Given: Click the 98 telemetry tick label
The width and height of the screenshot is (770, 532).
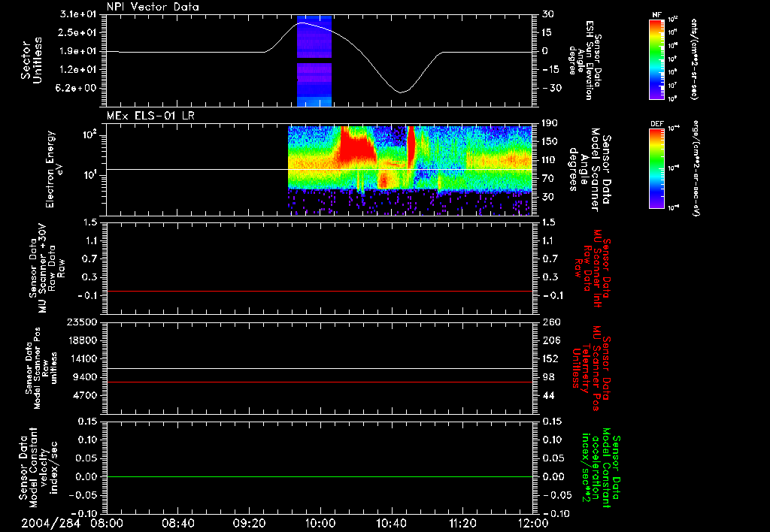Looking at the screenshot, I should pos(548,377).
